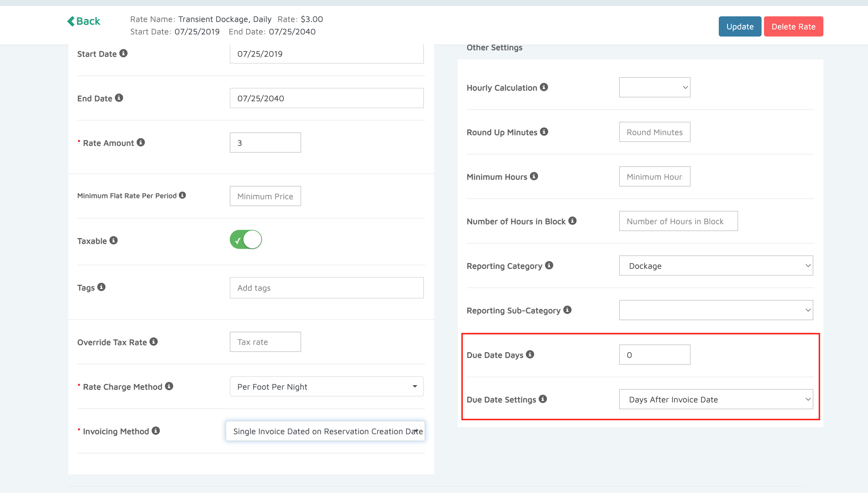Click the Tags info icon
Image resolution: width=868 pixels, height=493 pixels.
[x=101, y=287]
